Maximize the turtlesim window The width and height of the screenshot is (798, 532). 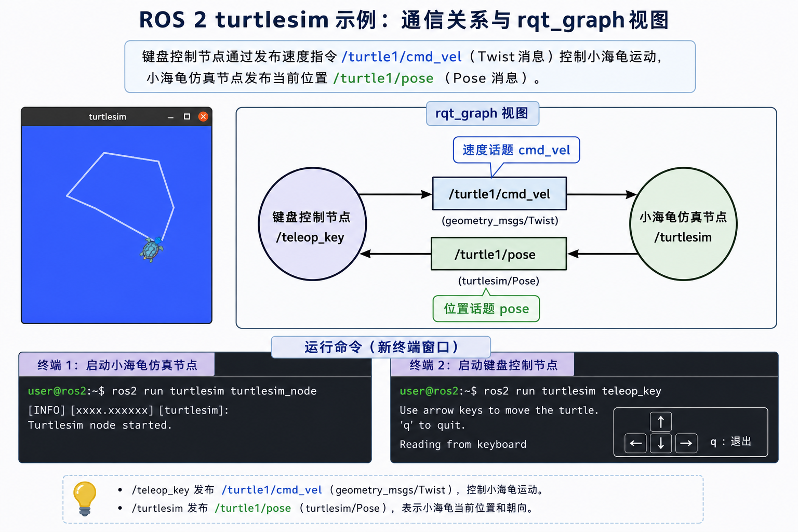(187, 117)
